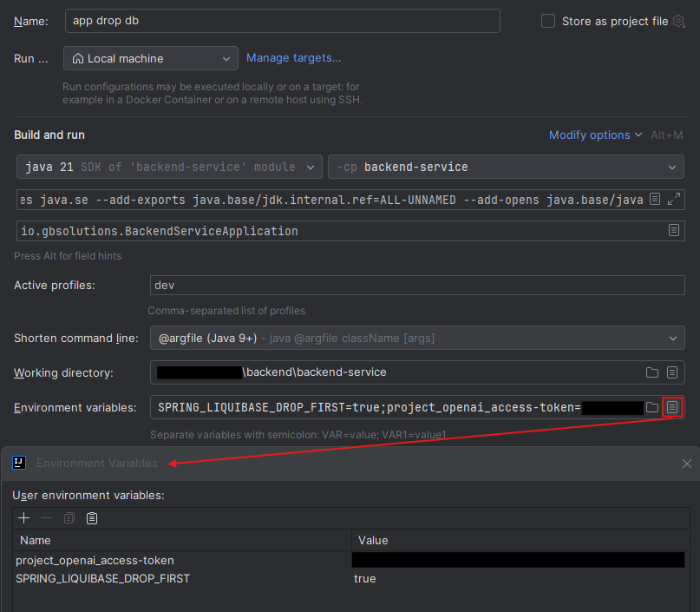
Task: Close the Environment Variables dialog
Action: click(685, 464)
